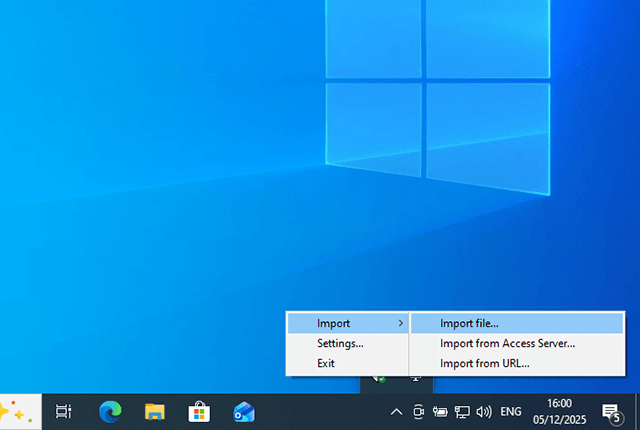
Task: Select Import from Access Server...
Action: (x=507, y=343)
